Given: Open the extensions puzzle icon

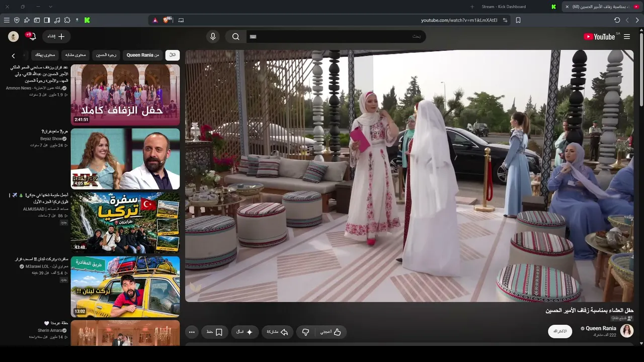Looking at the screenshot, I should [x=67, y=20].
